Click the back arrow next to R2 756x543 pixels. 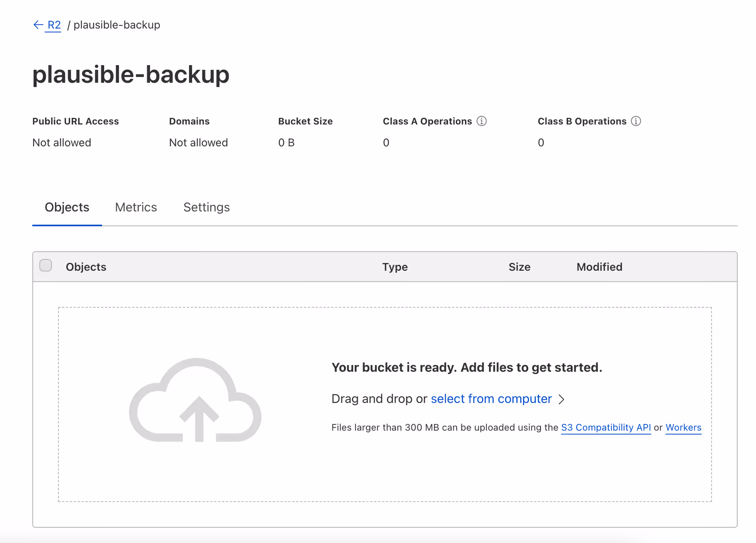pyautogui.click(x=38, y=25)
